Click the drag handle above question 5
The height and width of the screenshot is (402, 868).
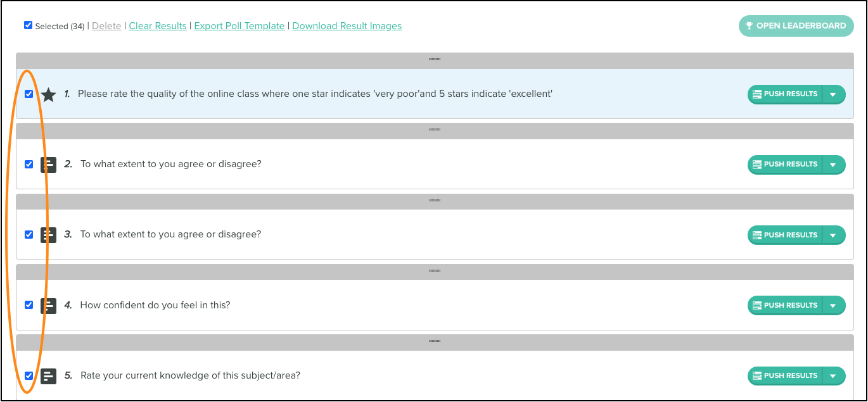coord(435,341)
